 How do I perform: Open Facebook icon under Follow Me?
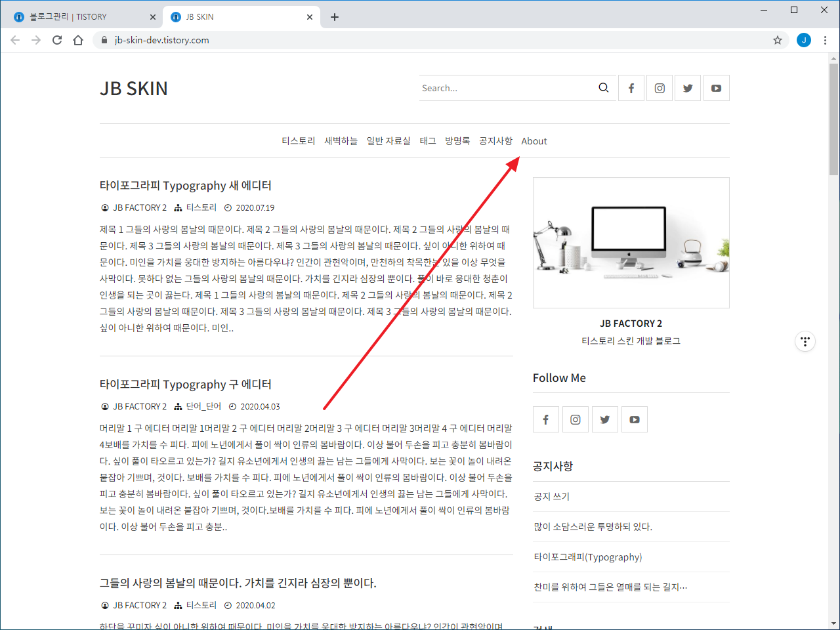tap(546, 419)
